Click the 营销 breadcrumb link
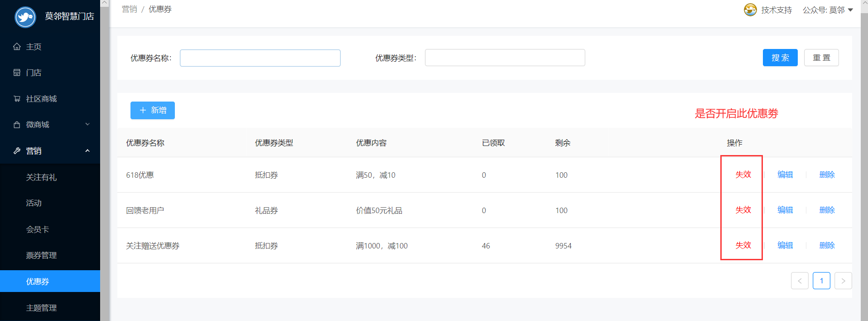 click(130, 9)
